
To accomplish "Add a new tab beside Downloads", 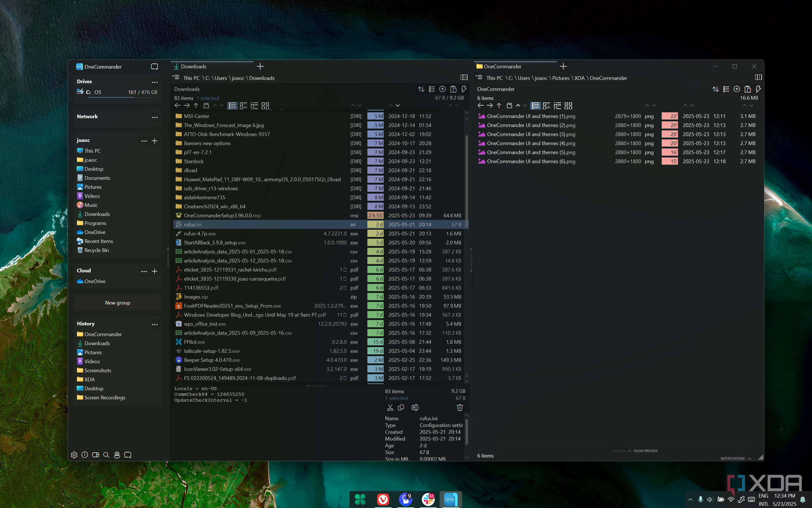I will point(260,67).
